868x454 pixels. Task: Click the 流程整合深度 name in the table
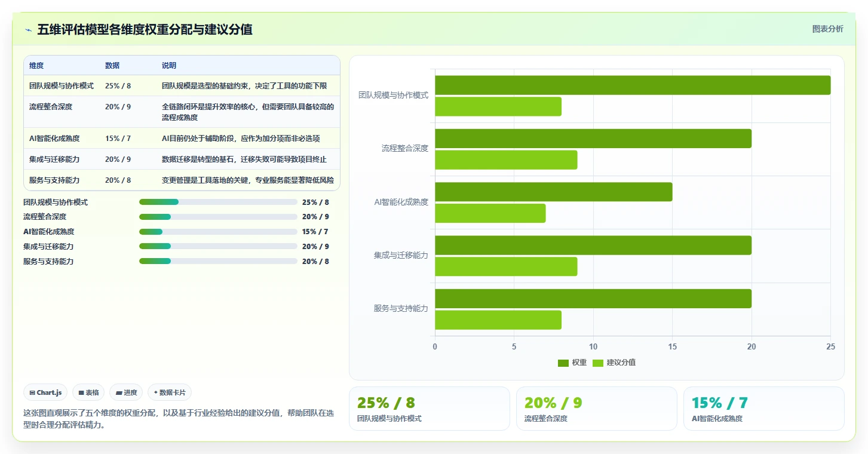[51, 107]
